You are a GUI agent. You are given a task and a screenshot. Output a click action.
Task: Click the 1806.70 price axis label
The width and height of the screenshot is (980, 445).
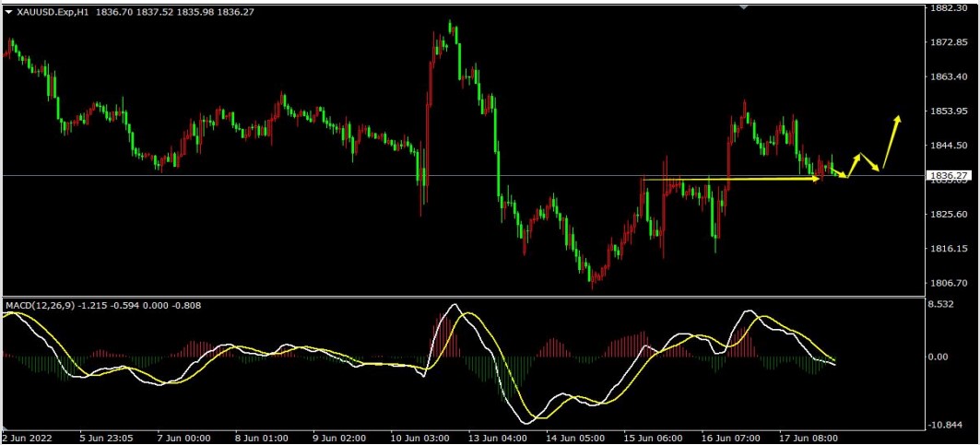click(949, 283)
